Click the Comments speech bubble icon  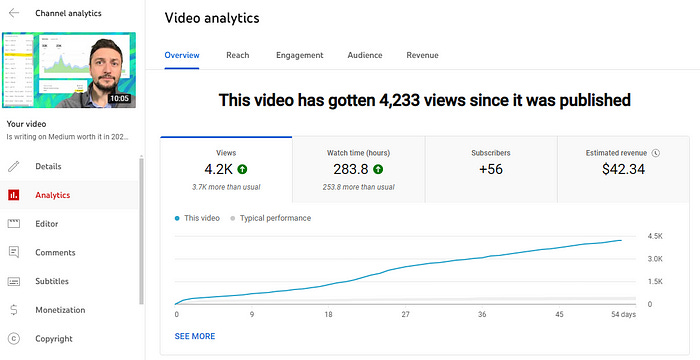click(x=14, y=252)
